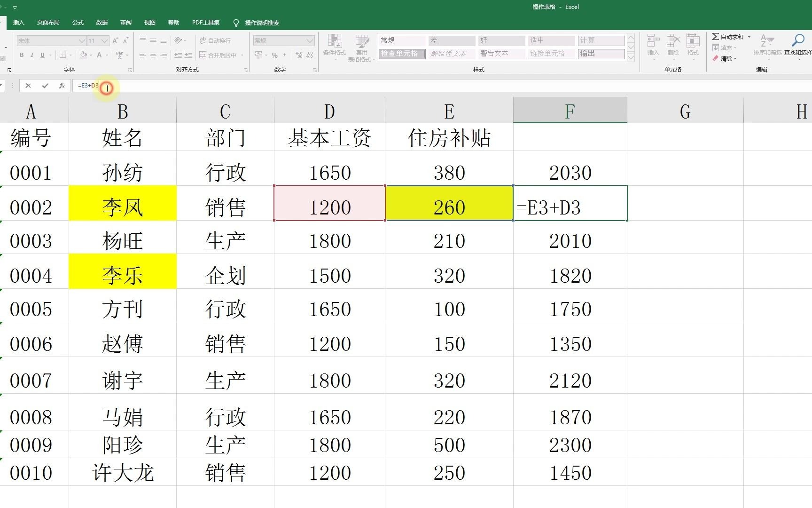Select cell containing 2300 in column F
Screen dimensions: 812x508
tap(570, 444)
